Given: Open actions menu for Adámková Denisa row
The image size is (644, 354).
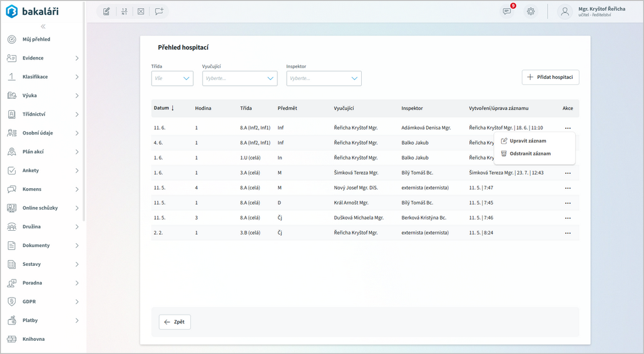Looking at the screenshot, I should tap(568, 128).
